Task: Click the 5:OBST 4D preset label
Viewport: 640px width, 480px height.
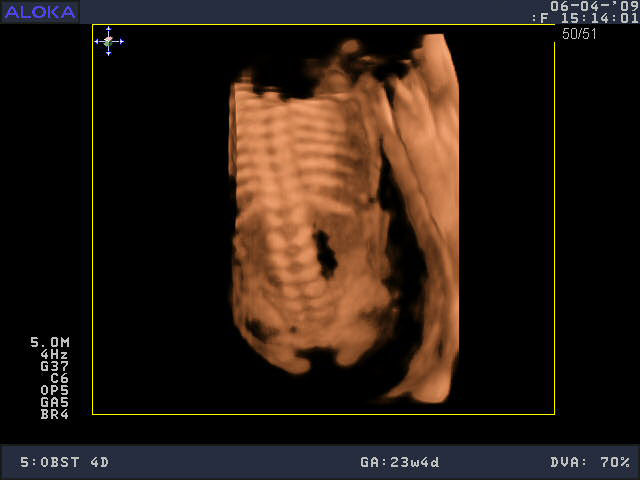Action: click(64, 462)
